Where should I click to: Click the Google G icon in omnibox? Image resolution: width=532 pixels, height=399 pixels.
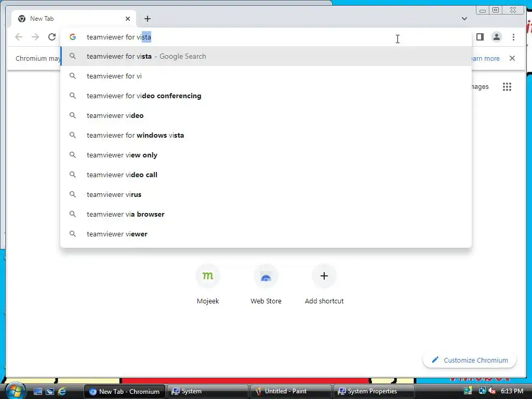[x=73, y=37]
